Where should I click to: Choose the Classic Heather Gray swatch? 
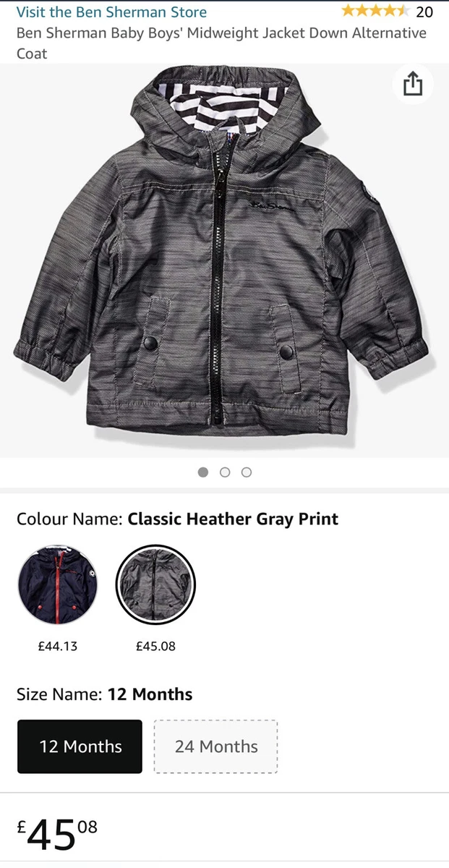point(155,584)
